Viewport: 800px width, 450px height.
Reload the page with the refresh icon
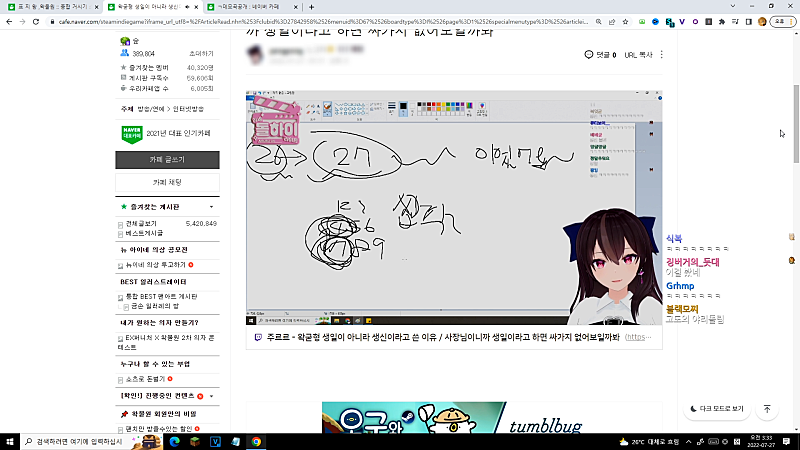(36, 21)
